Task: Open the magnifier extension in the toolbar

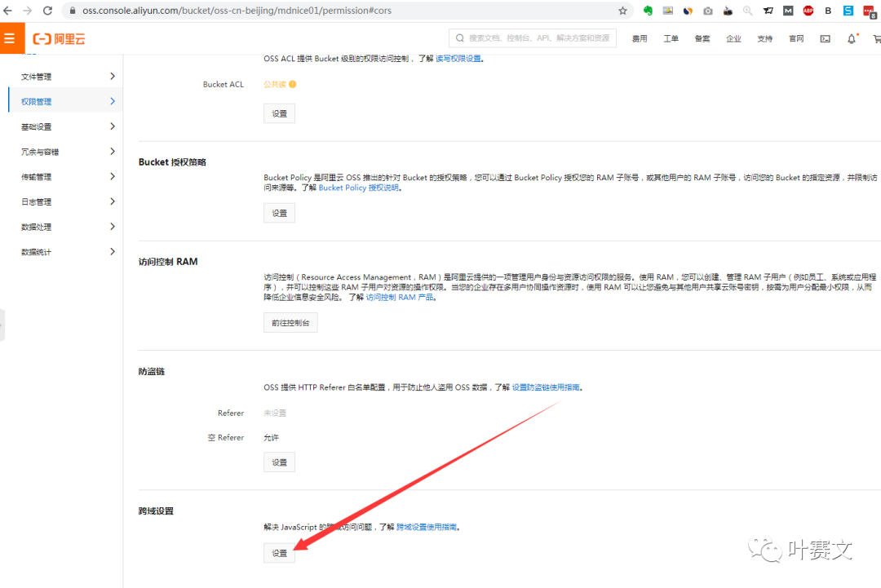Action: point(747,11)
